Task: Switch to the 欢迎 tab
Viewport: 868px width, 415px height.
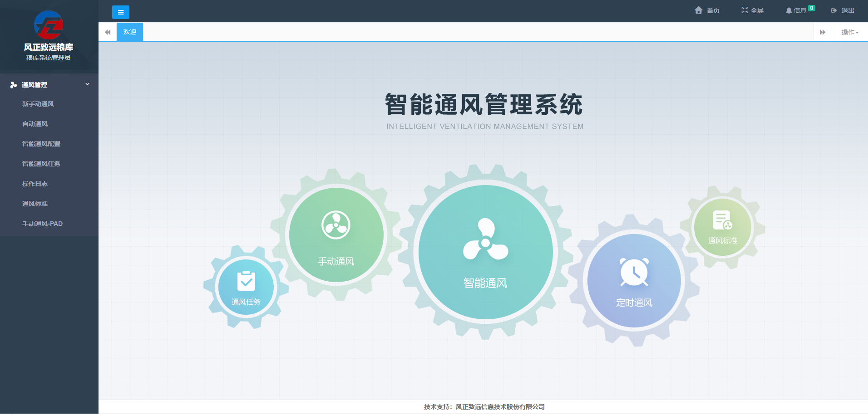Action: 130,32
